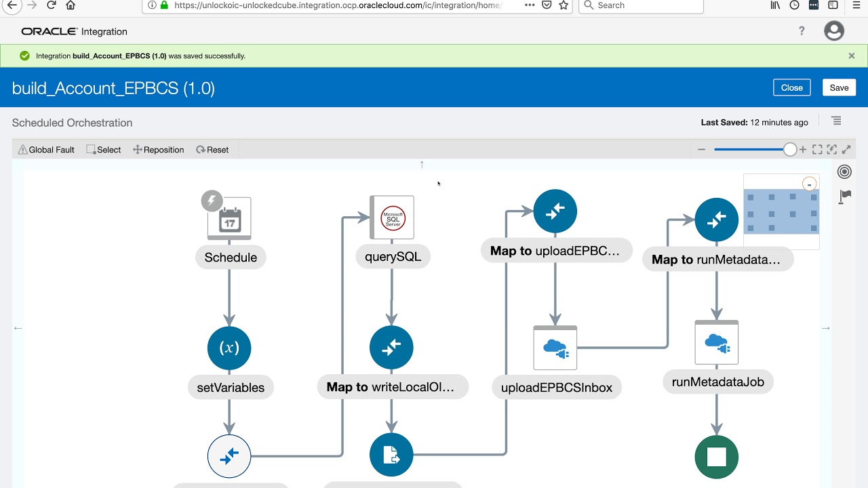The width and height of the screenshot is (868, 488).
Task: Reset the canvas layout
Action: (x=212, y=150)
